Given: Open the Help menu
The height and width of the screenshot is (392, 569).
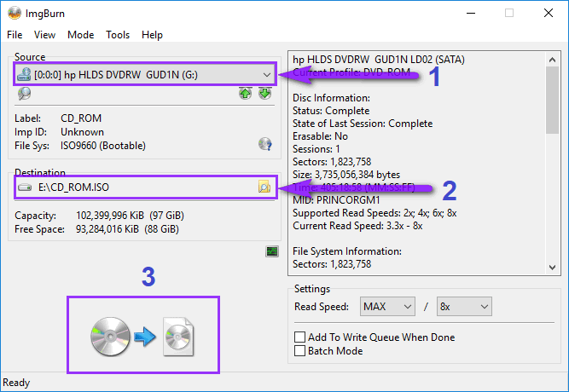Looking at the screenshot, I should 152,35.
